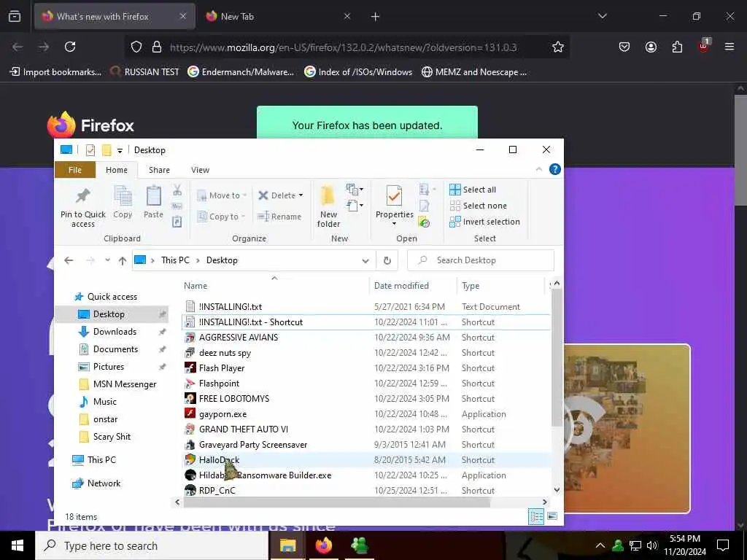Expand the Delete dropdown arrow
Image resolution: width=747 pixels, height=560 pixels.
click(301, 195)
